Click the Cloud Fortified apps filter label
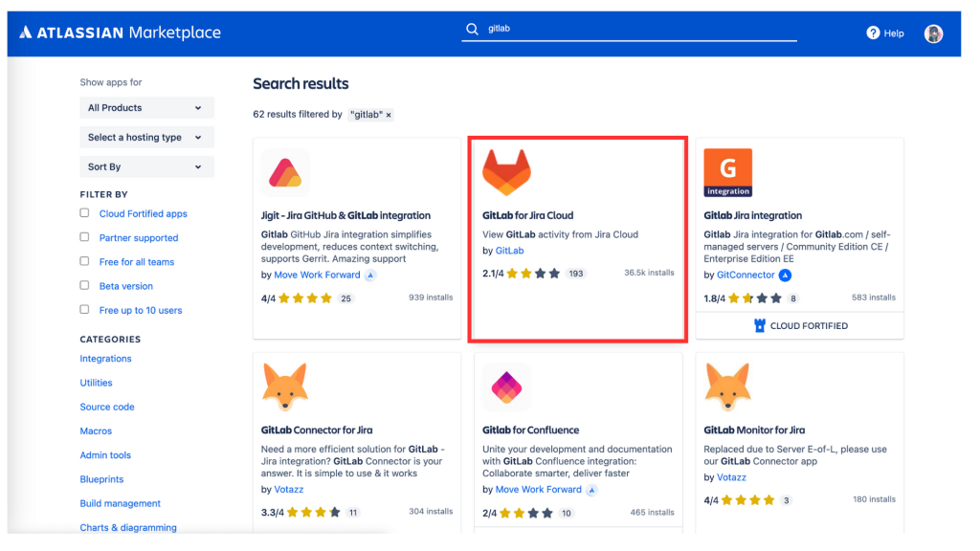The height and width of the screenshot is (551, 980). [x=144, y=213]
